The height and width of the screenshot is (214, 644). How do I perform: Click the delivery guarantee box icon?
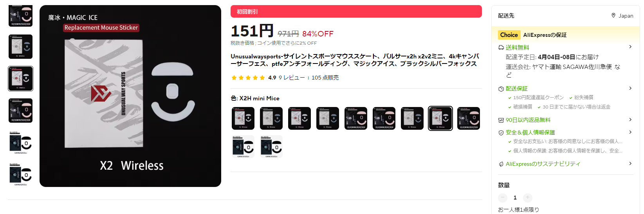(501, 89)
